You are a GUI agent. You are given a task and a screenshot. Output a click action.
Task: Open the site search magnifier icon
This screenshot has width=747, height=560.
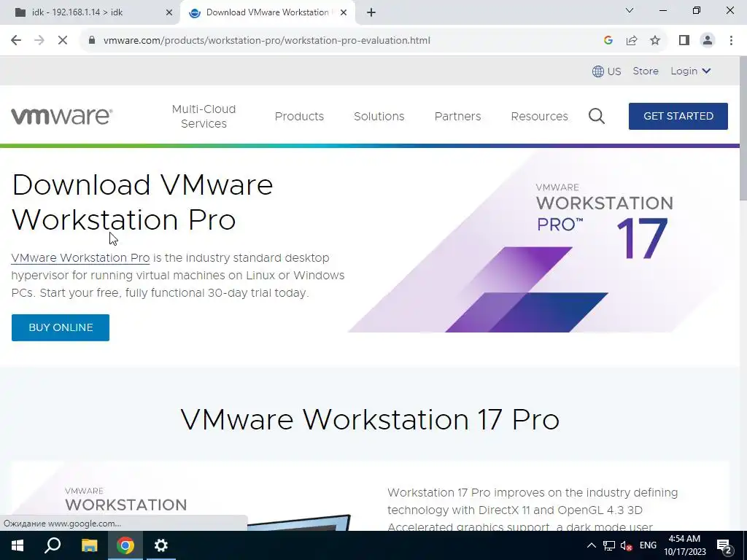[x=597, y=116]
